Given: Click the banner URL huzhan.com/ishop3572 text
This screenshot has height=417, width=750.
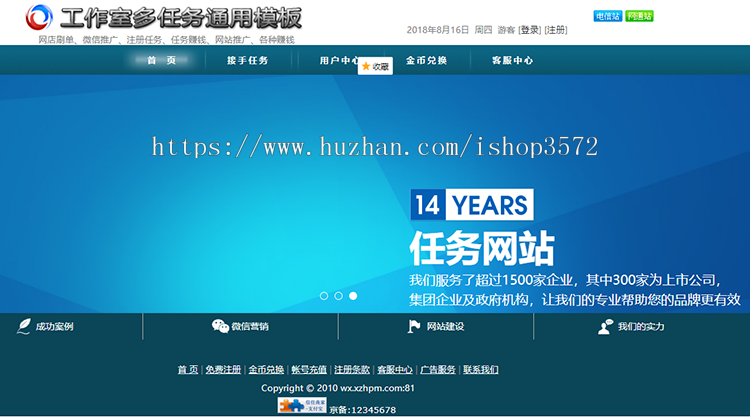Looking at the screenshot, I should pos(375,146).
